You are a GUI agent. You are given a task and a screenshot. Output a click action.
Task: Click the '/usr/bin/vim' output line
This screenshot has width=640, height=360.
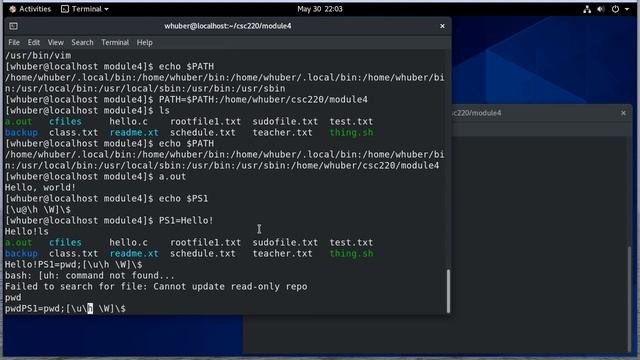coord(38,56)
